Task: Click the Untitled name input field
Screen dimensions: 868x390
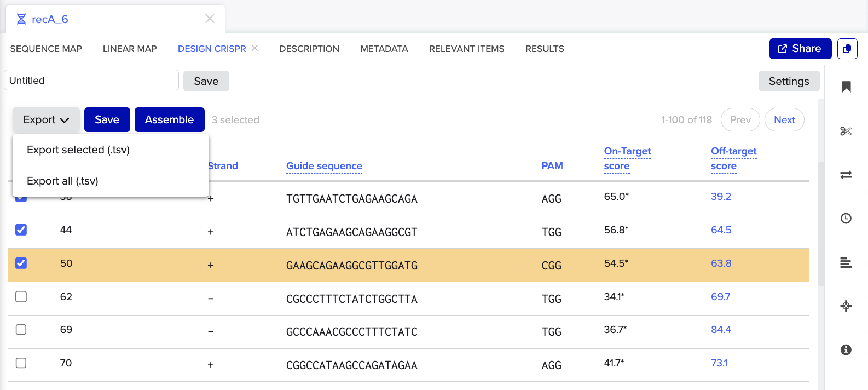Action: coord(91,81)
